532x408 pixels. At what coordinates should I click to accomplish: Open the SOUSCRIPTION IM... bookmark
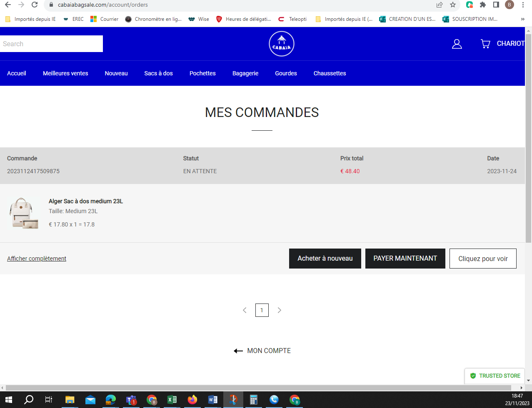470,19
